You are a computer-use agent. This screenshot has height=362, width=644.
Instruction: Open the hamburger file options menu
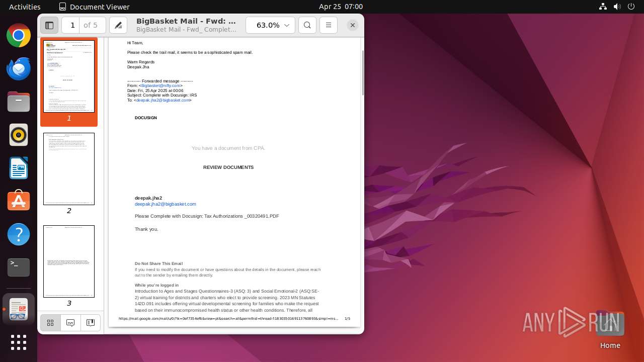(329, 25)
